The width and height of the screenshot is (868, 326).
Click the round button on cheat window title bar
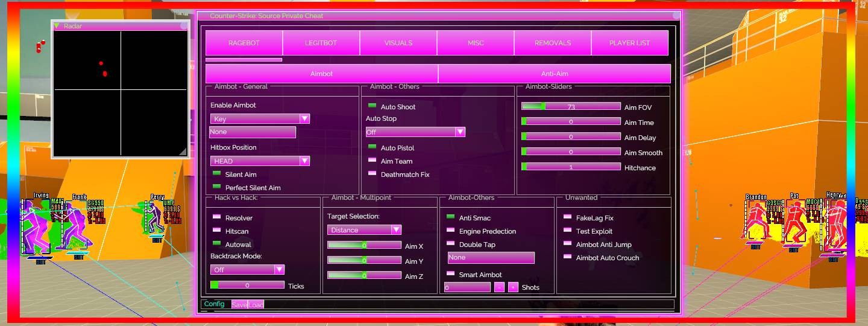[676, 16]
